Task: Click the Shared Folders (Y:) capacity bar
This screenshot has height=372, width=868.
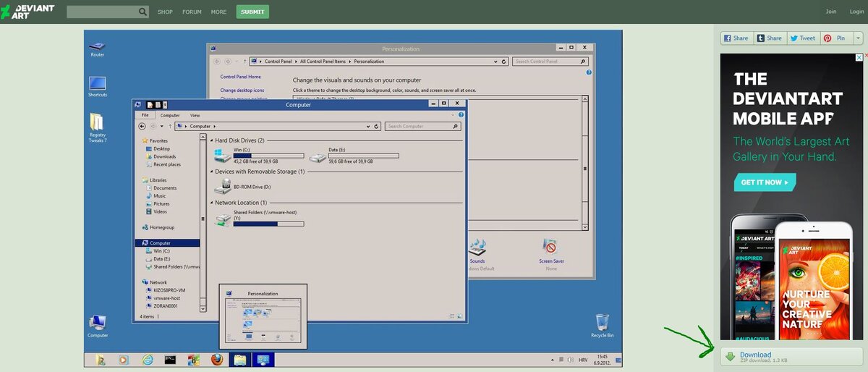Action: coord(268,223)
